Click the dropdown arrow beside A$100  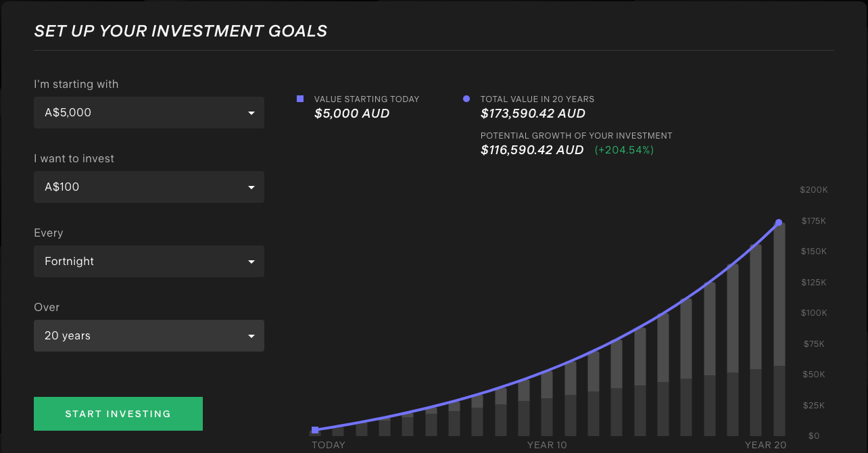tap(251, 187)
